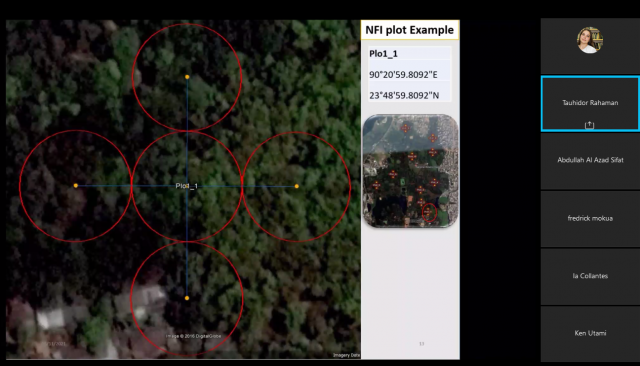Select Tauhidor Rahaman participant tile

(590, 104)
